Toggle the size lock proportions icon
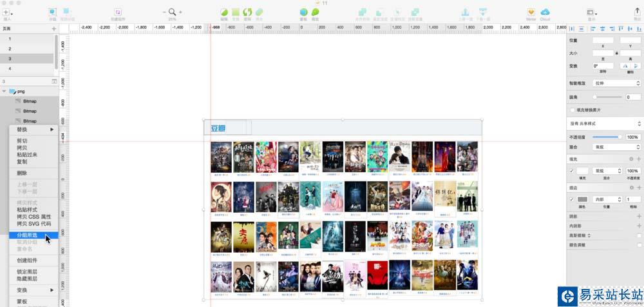 coord(616,53)
